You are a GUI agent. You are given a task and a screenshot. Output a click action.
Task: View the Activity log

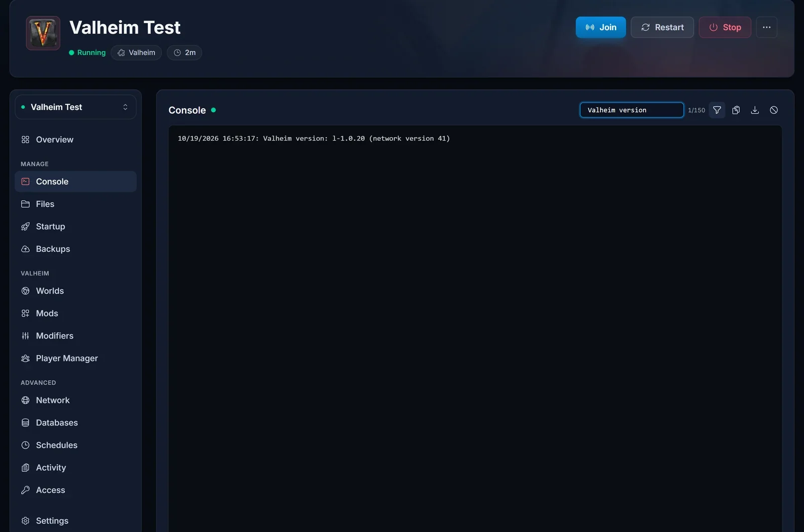point(75,468)
